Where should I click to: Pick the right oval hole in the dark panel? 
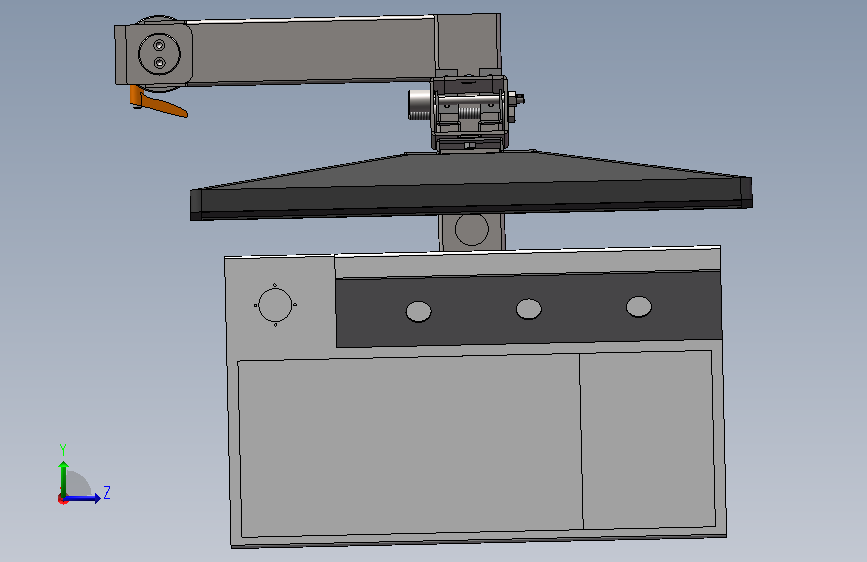[639, 306]
